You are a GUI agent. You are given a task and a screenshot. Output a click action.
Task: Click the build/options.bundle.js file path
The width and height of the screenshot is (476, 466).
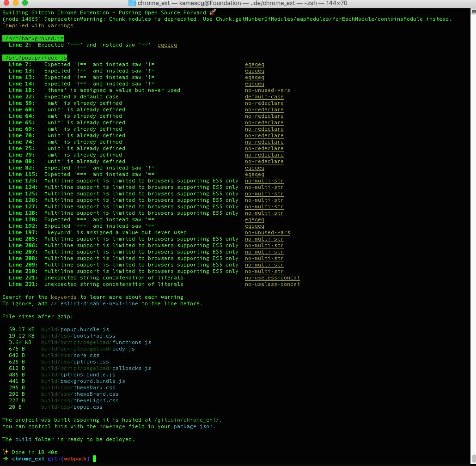point(78,375)
